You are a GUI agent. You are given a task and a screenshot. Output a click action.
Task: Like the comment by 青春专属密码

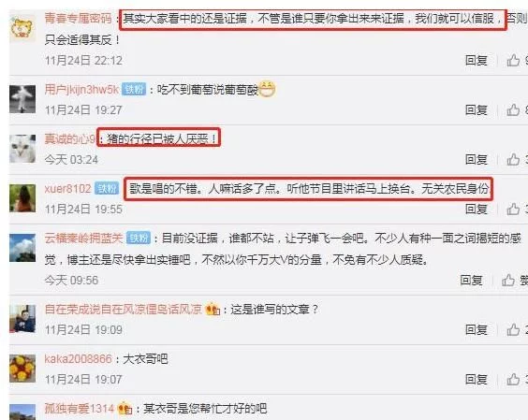[513, 61]
